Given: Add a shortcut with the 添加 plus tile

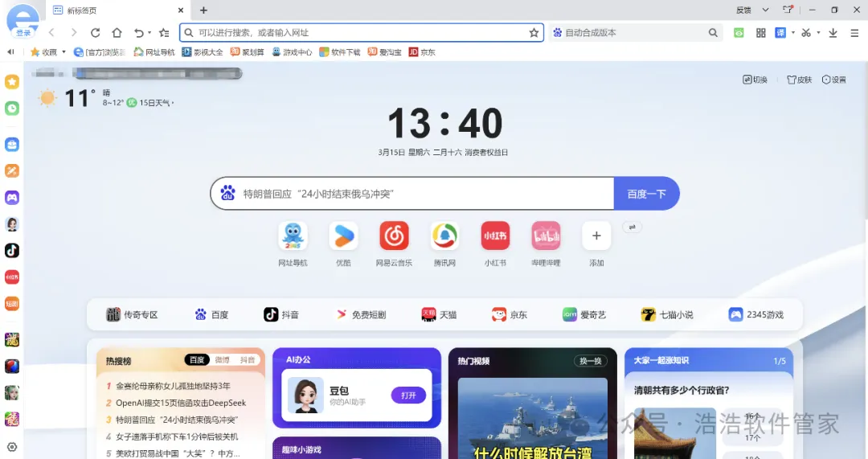Looking at the screenshot, I should [596, 236].
